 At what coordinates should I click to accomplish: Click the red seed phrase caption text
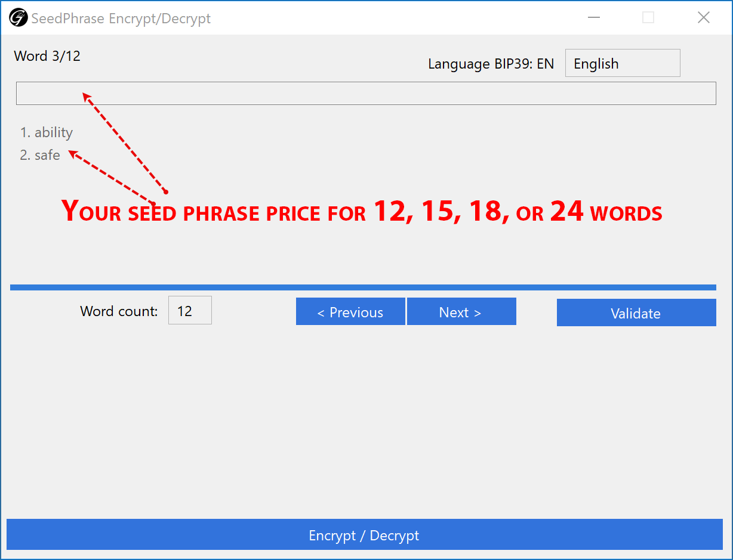coord(362,212)
